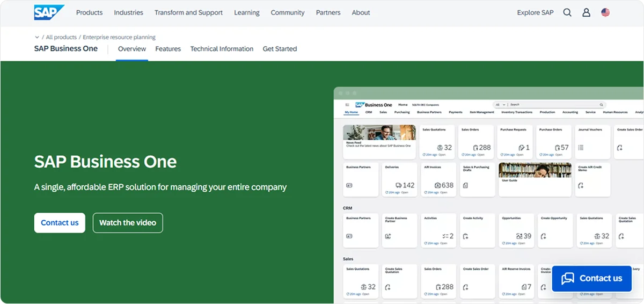The image size is (644, 304).
Task: Open the Inventory Transactions dashboard tab
Action: pos(517,112)
